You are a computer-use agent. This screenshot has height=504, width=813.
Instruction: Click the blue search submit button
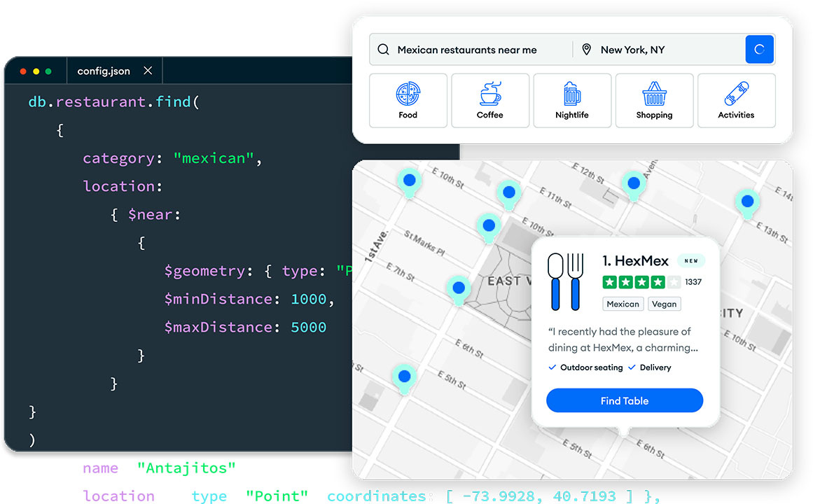pos(759,49)
